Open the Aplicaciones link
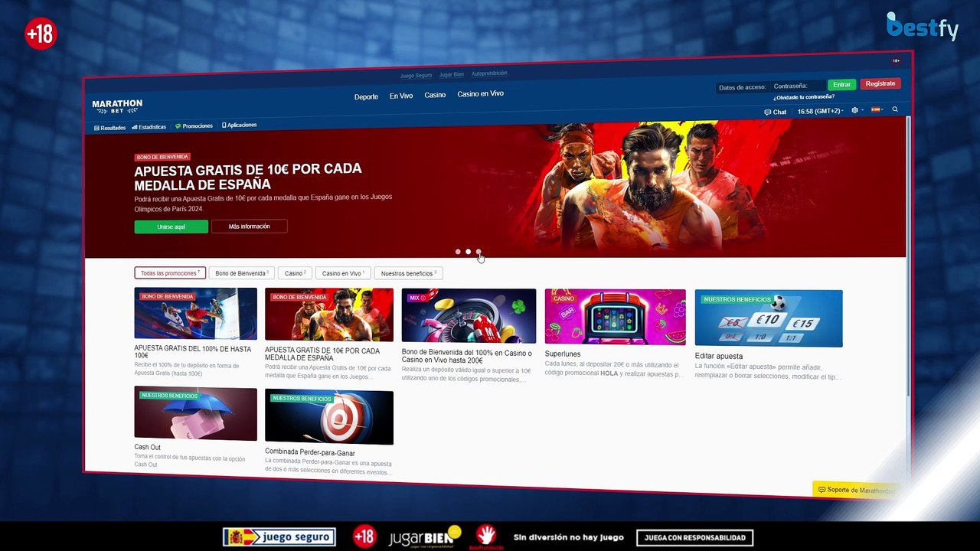 (x=239, y=125)
